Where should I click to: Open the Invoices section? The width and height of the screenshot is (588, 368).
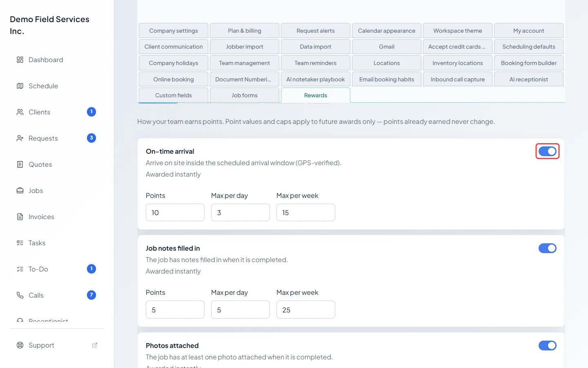(x=57, y=217)
